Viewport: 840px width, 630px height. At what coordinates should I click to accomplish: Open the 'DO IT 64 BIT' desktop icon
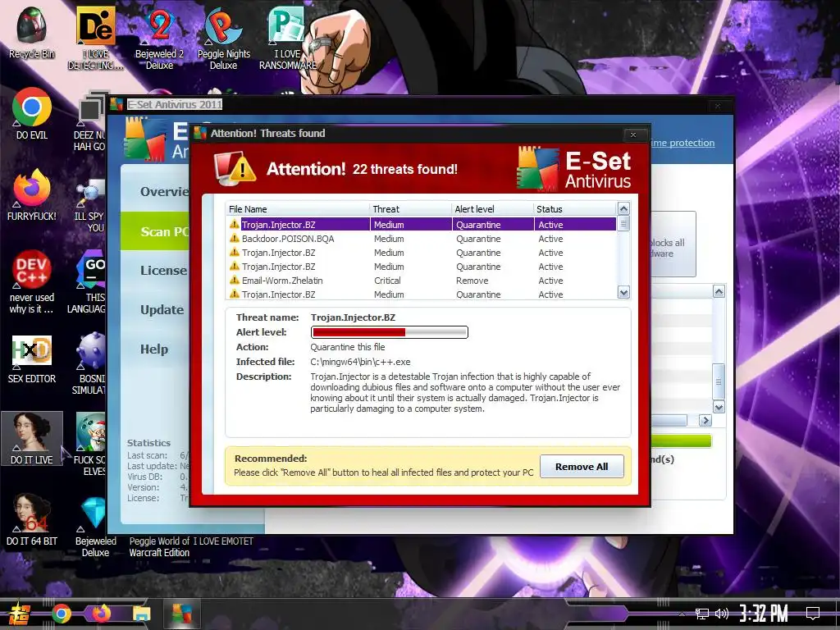pos(32,519)
